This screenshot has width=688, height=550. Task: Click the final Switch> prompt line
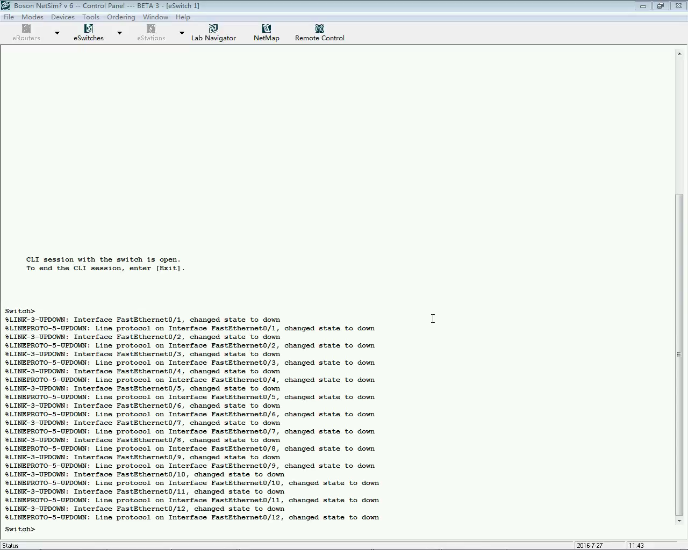(x=20, y=529)
